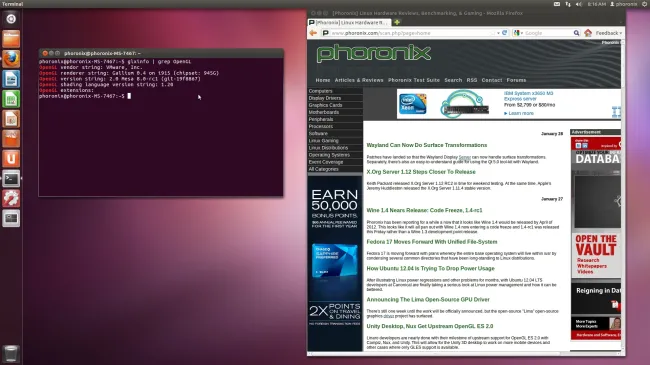The height and width of the screenshot is (365, 650).
Task: Open the search engine dropdown in Firefox
Action: pyautogui.click(x=518, y=33)
